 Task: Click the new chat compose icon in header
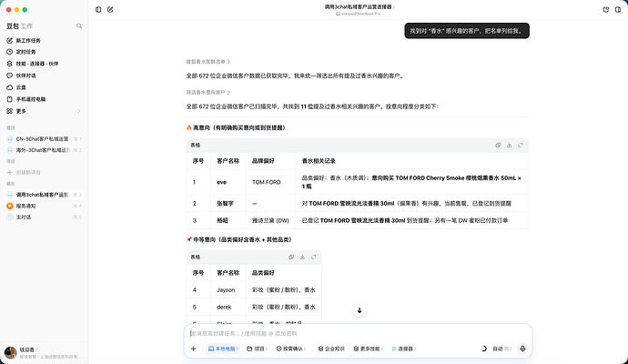[x=110, y=10]
